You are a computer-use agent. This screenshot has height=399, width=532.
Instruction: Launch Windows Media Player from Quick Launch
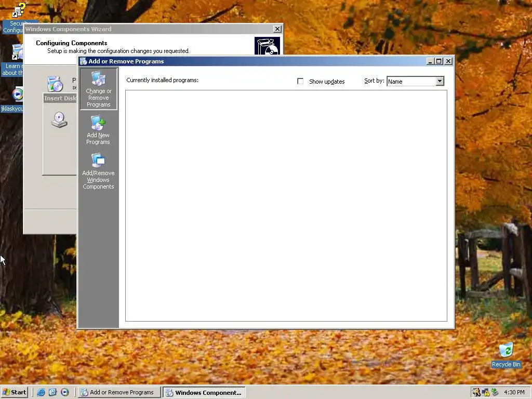65,392
